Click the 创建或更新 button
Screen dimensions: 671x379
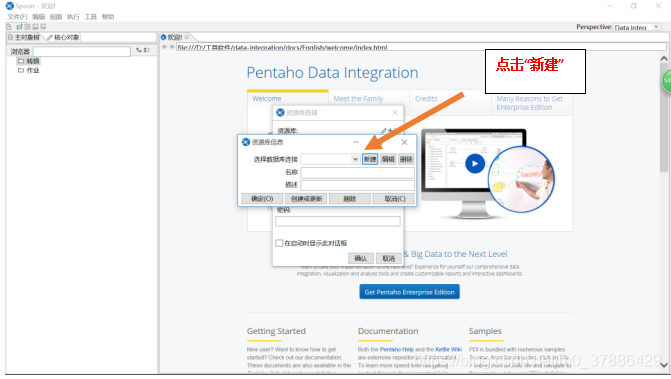pos(306,198)
